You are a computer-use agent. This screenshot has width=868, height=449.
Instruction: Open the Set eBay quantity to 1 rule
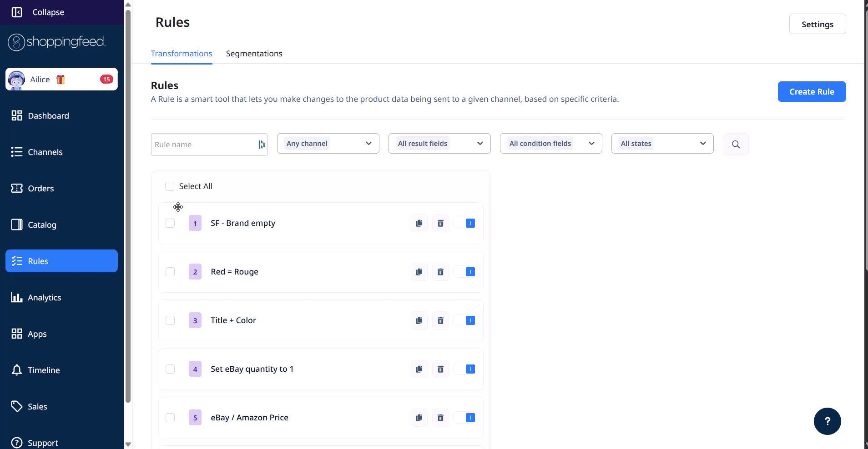252,369
